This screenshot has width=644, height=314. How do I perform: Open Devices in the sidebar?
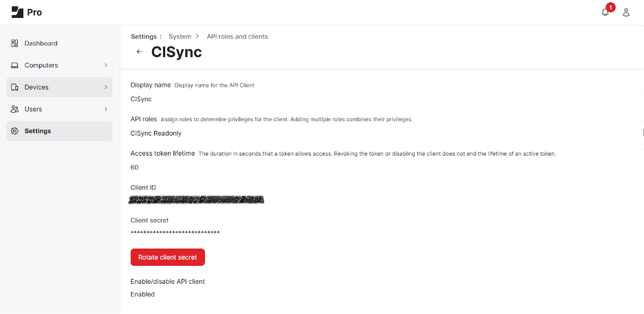(x=59, y=87)
